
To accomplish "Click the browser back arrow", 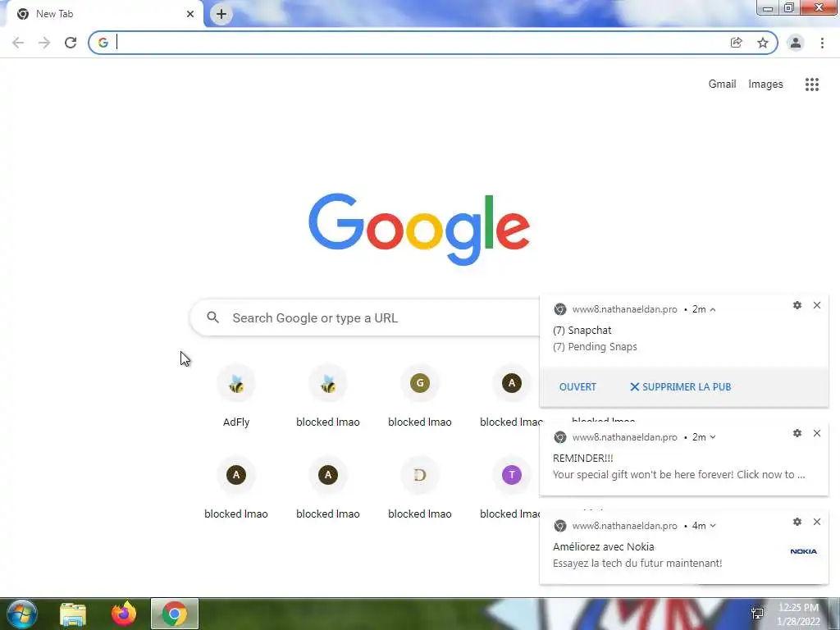I will click(x=18, y=43).
